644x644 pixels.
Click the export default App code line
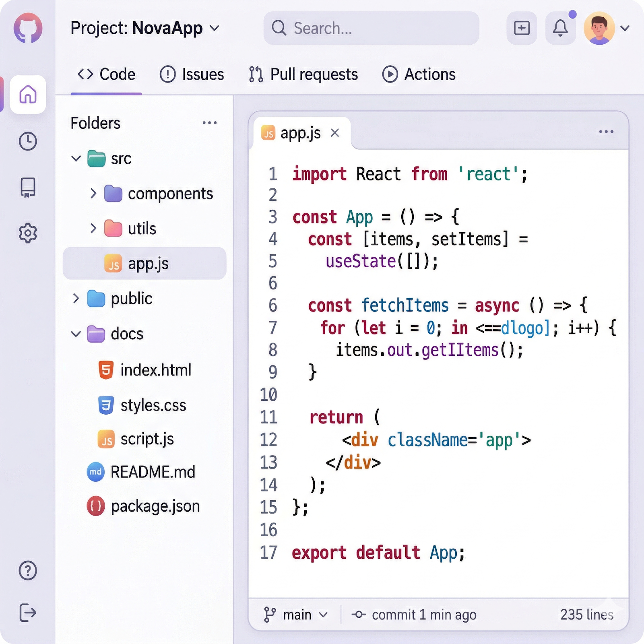point(378,553)
